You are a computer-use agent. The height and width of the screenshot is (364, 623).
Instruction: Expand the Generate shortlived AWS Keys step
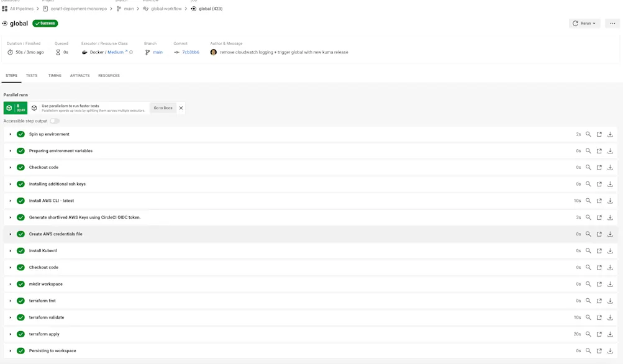click(11, 217)
